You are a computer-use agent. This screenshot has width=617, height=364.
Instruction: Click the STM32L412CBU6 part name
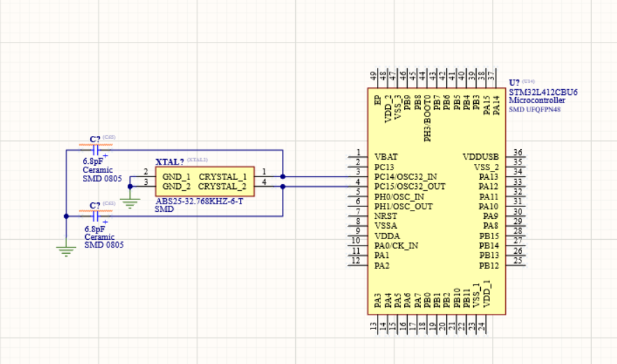(x=543, y=92)
